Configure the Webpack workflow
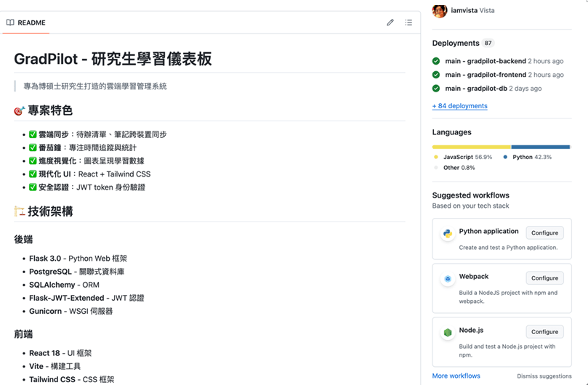 [x=544, y=278]
